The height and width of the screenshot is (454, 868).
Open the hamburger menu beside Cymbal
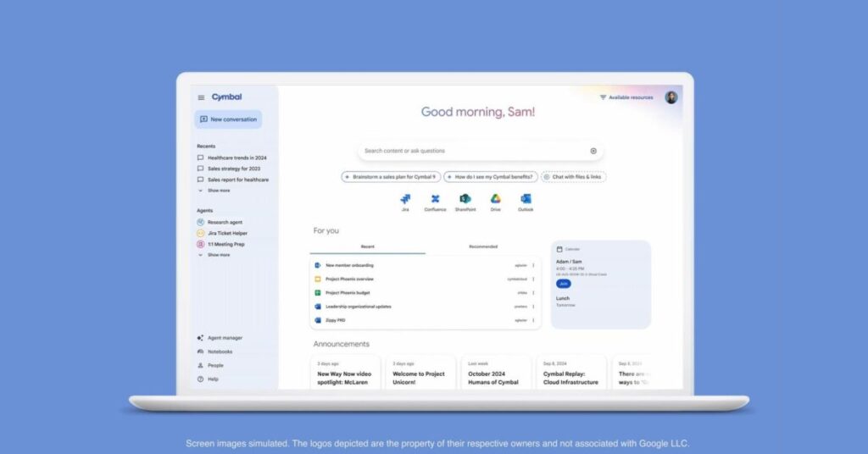[x=201, y=98]
